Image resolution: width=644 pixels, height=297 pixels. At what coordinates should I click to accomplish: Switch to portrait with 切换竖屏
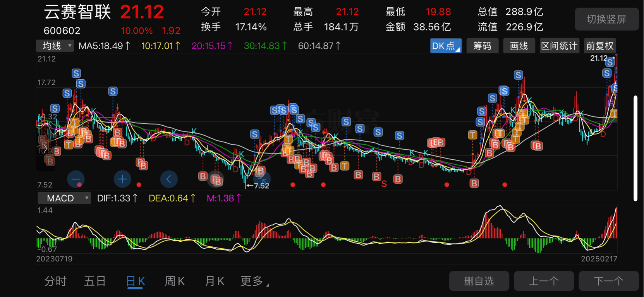pyautogui.click(x=607, y=19)
